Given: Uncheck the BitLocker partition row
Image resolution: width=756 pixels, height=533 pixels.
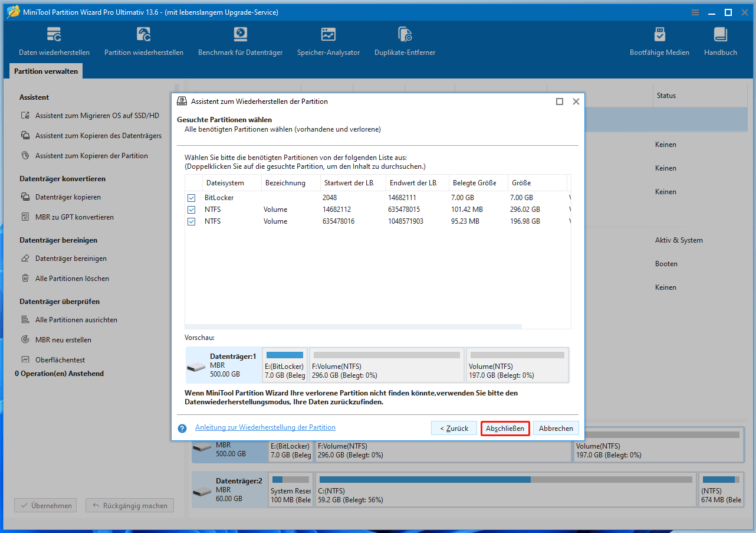Looking at the screenshot, I should point(191,198).
